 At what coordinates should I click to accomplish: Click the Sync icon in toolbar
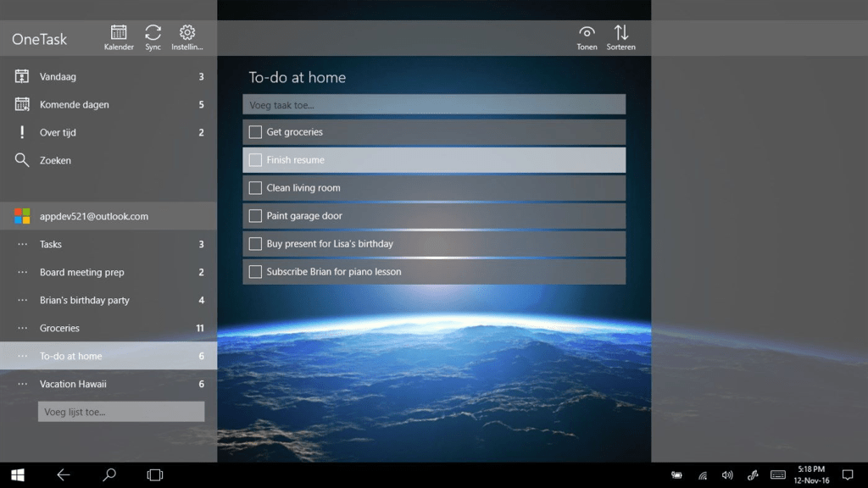pyautogui.click(x=153, y=33)
